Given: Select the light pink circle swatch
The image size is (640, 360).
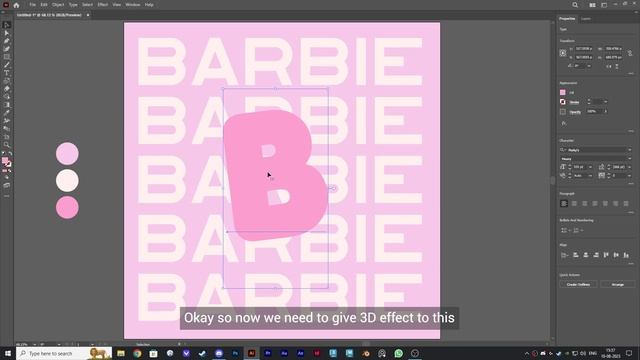Looking at the screenshot, I should coord(67,153).
